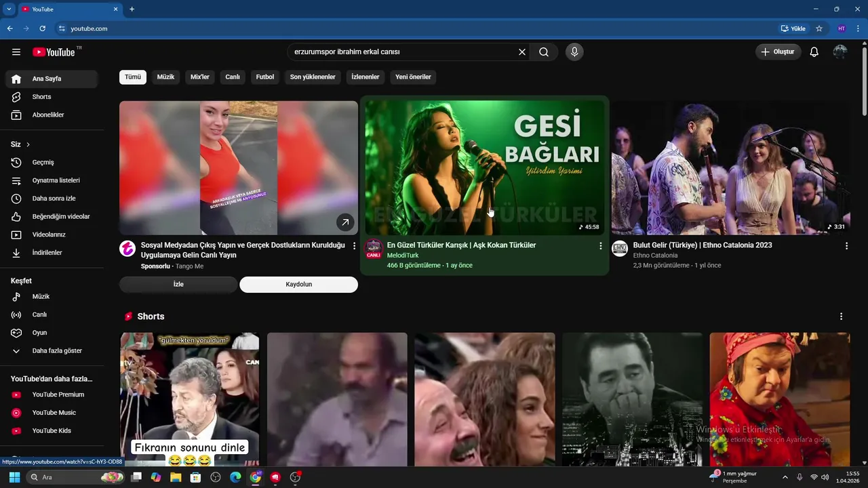The image size is (868, 488).
Task: Open Oynatma listeleri
Action: (x=52, y=180)
